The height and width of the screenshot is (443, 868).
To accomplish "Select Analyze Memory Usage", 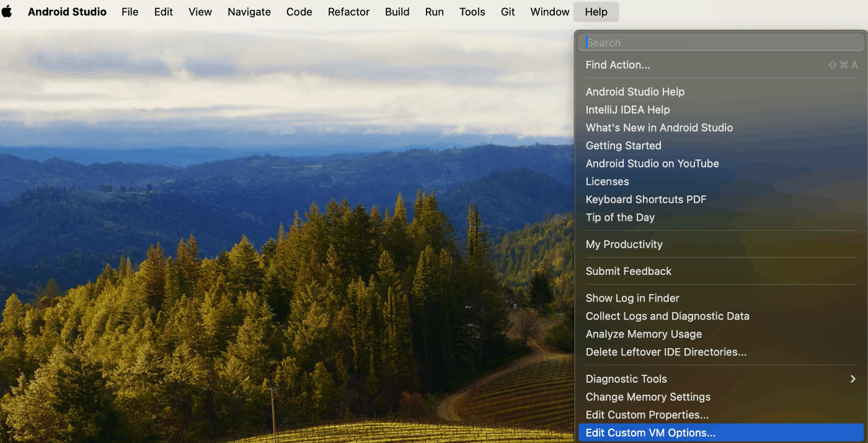I will click(x=721, y=334).
